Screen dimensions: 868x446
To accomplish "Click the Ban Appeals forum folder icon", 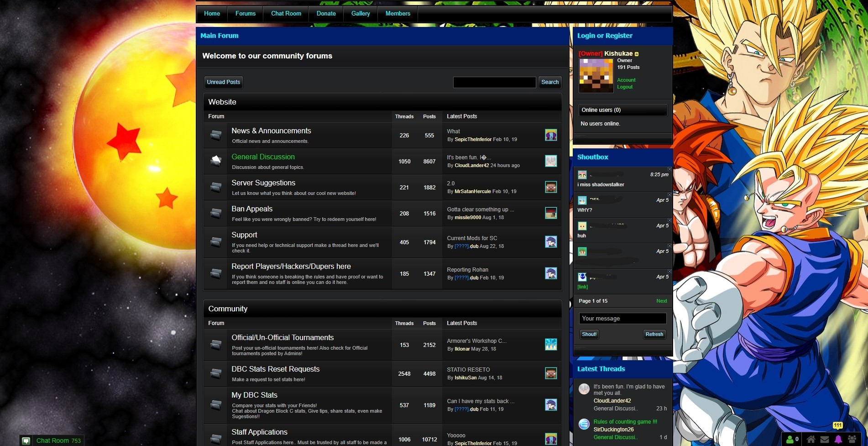I will click(216, 213).
